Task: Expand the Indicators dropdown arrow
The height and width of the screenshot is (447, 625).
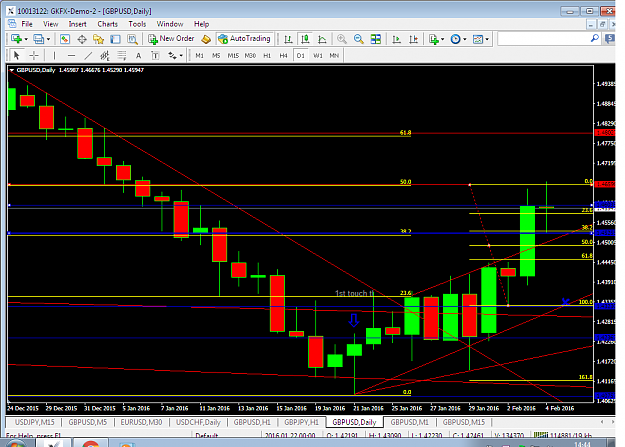Action: tap(442, 39)
